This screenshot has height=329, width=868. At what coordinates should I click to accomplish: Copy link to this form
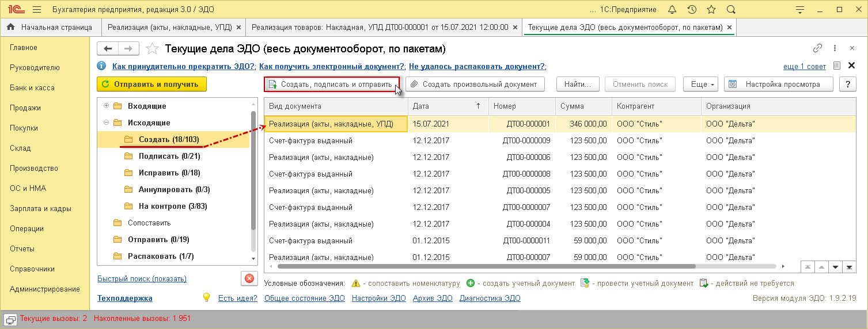click(x=817, y=49)
